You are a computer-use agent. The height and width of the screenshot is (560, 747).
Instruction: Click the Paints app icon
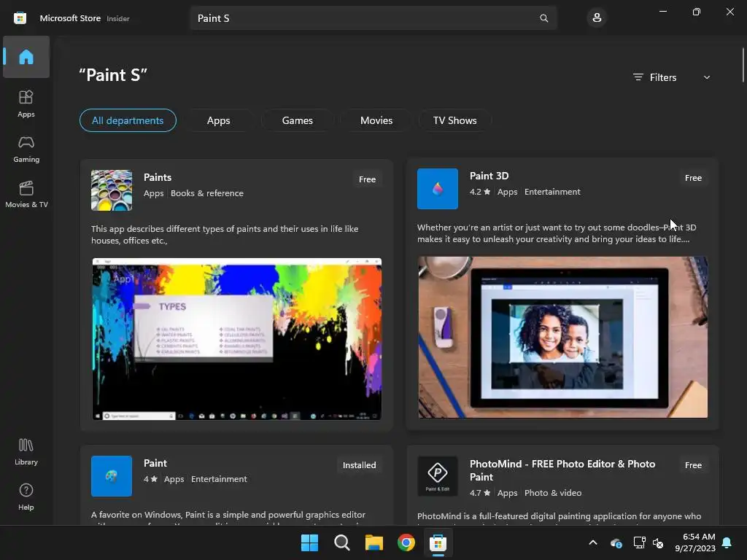tap(112, 190)
